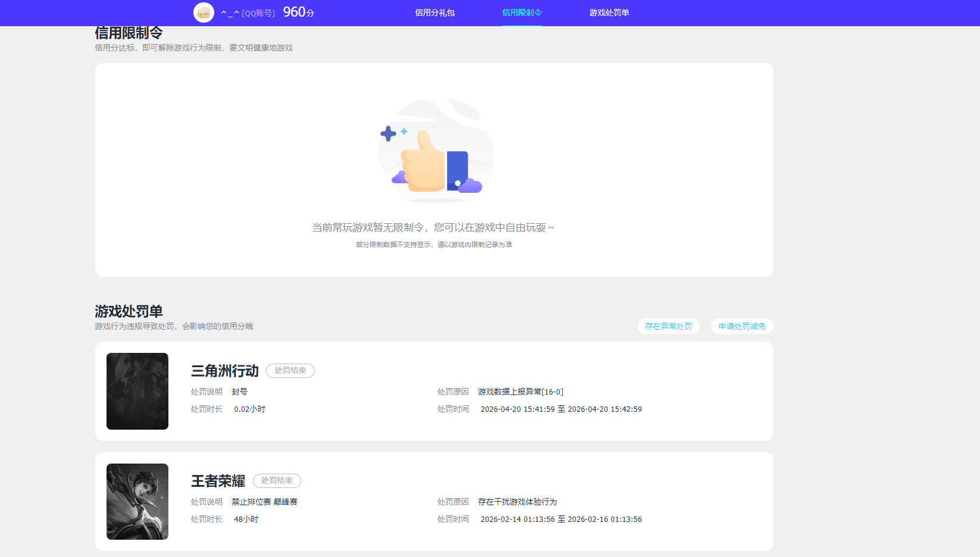This screenshot has height=557, width=980.
Task: Open the 三角洲行动 game thumbnail
Action: click(137, 391)
